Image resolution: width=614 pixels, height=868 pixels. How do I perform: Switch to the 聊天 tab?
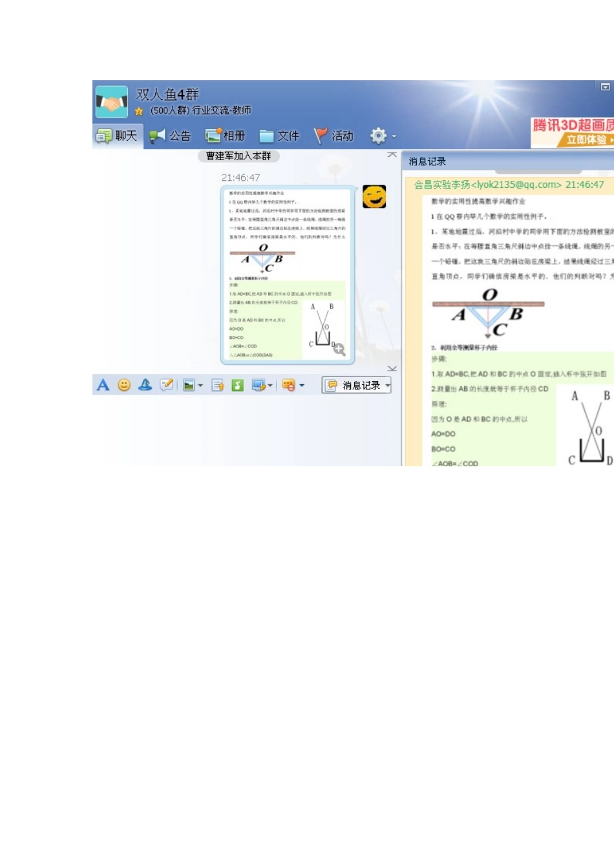pyautogui.click(x=117, y=136)
